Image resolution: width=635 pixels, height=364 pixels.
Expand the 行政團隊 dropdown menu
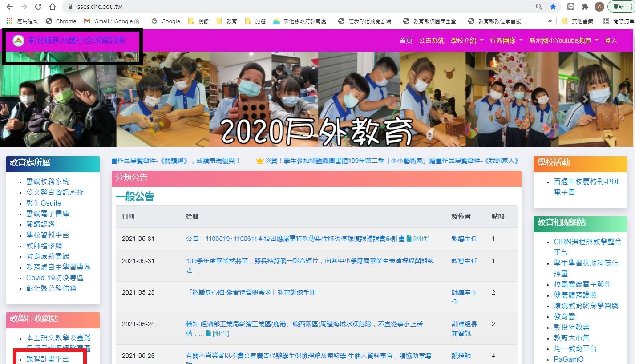coord(506,40)
